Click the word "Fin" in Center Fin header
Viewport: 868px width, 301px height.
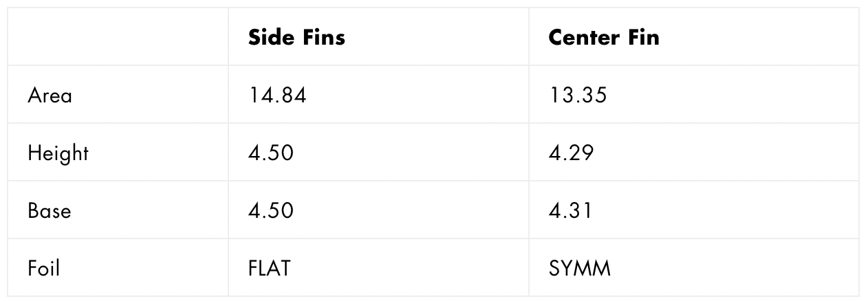pos(642,37)
